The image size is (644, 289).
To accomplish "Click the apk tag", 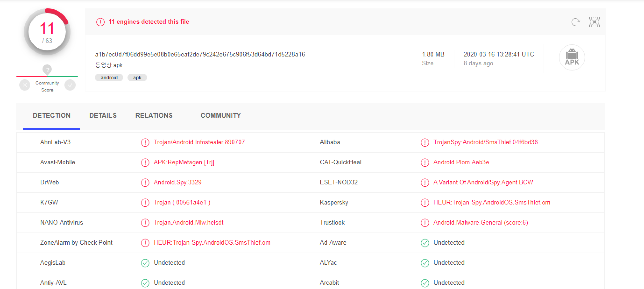I will click(137, 78).
